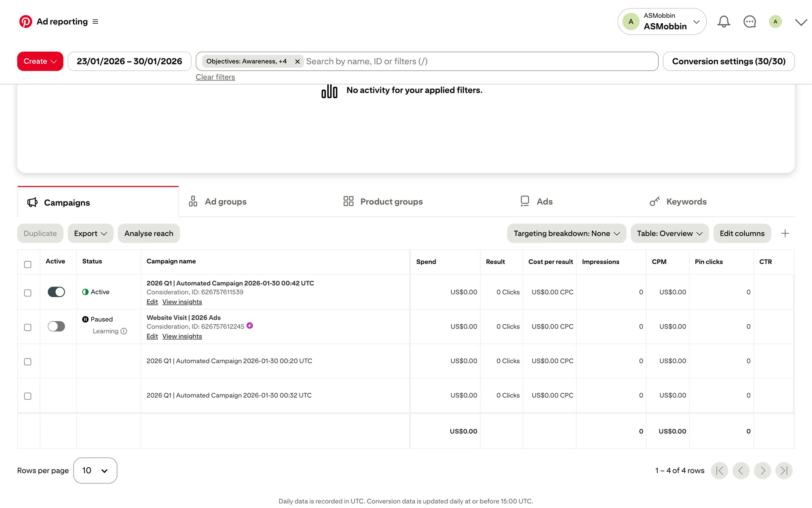Switch to the Keywords tab
The width and height of the screenshot is (812, 508).
(686, 202)
